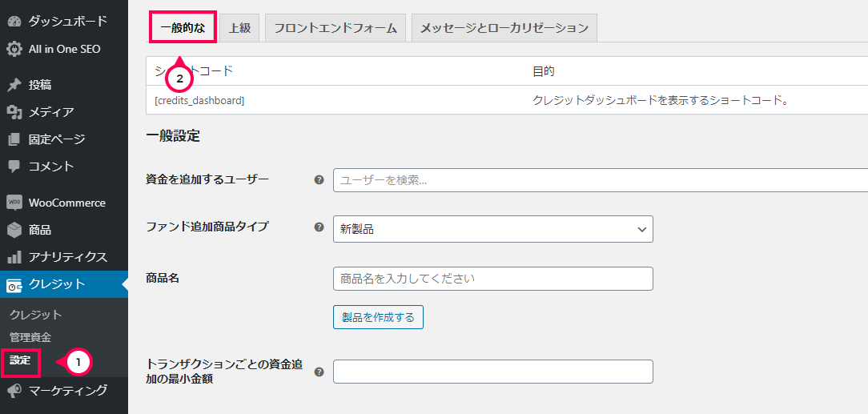Switch to the 上級 tab
This screenshot has height=414, width=868.
coord(239,28)
